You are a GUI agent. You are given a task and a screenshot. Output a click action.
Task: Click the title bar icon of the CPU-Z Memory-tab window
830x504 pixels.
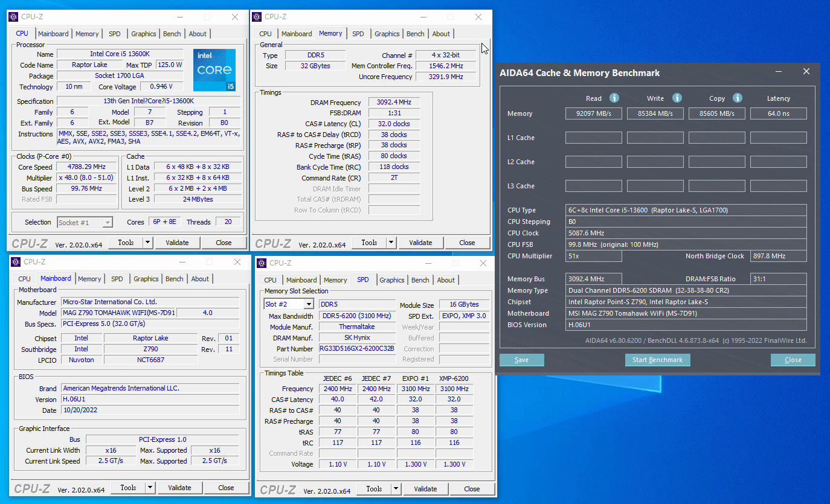pyautogui.click(x=257, y=17)
